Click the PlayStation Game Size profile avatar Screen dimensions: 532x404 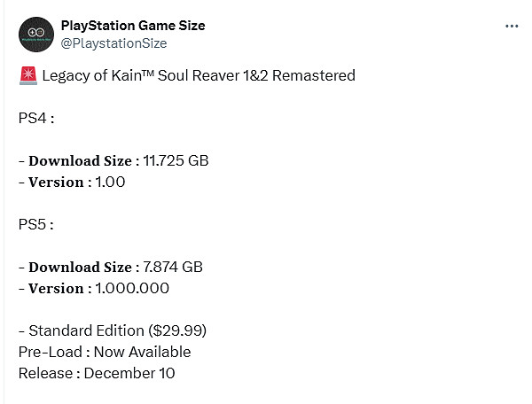click(35, 34)
